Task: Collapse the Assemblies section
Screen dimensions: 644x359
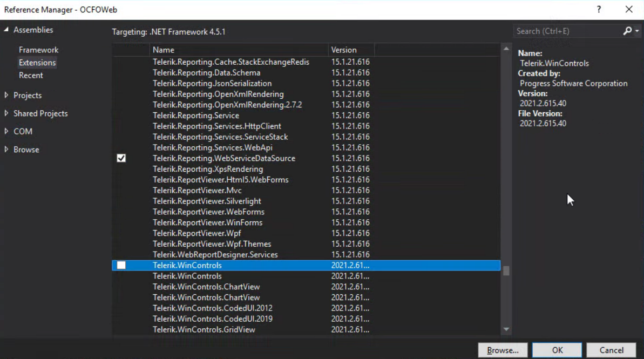Action: pyautogui.click(x=6, y=30)
